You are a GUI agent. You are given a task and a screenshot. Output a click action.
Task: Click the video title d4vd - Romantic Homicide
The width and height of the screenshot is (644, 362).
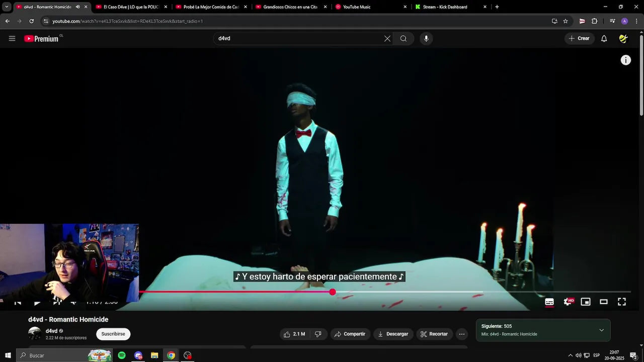(68, 319)
